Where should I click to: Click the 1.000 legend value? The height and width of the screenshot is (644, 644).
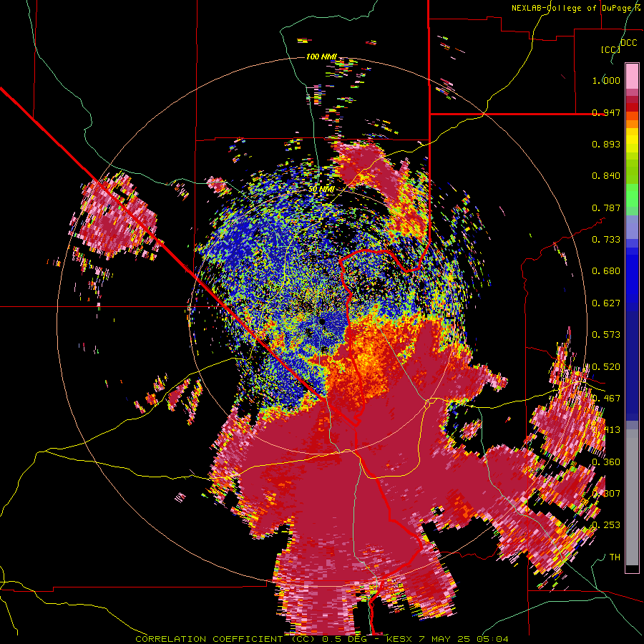point(606,80)
